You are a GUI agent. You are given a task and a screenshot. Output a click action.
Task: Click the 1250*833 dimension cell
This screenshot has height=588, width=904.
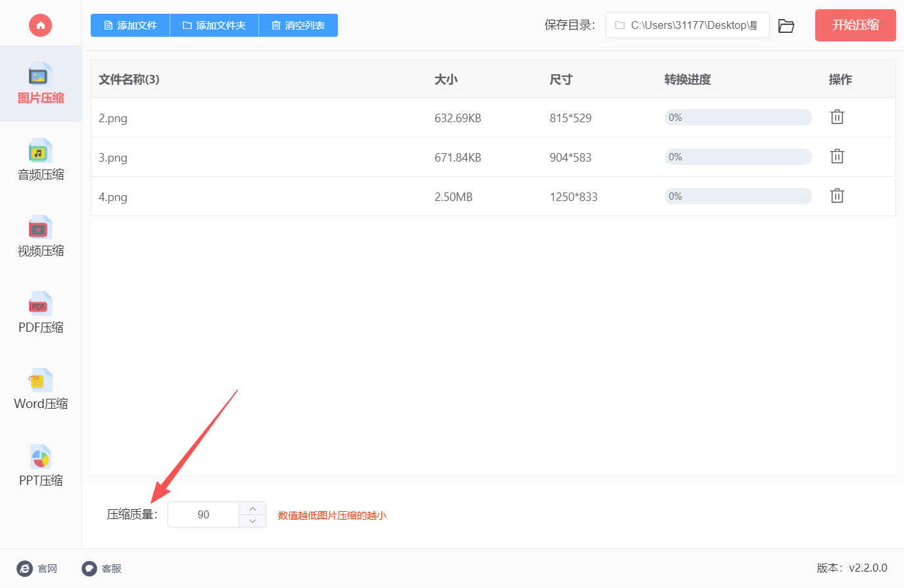pyautogui.click(x=574, y=197)
